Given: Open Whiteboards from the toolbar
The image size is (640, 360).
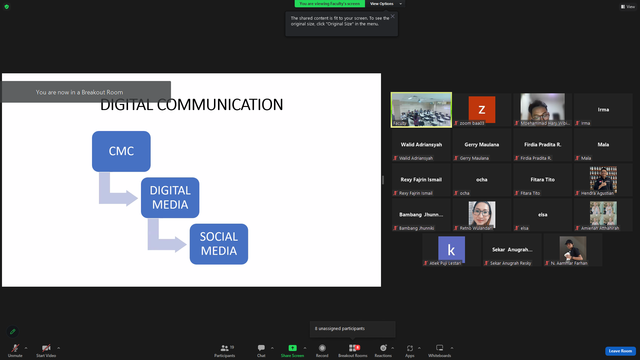Looking at the screenshot, I should (440, 350).
